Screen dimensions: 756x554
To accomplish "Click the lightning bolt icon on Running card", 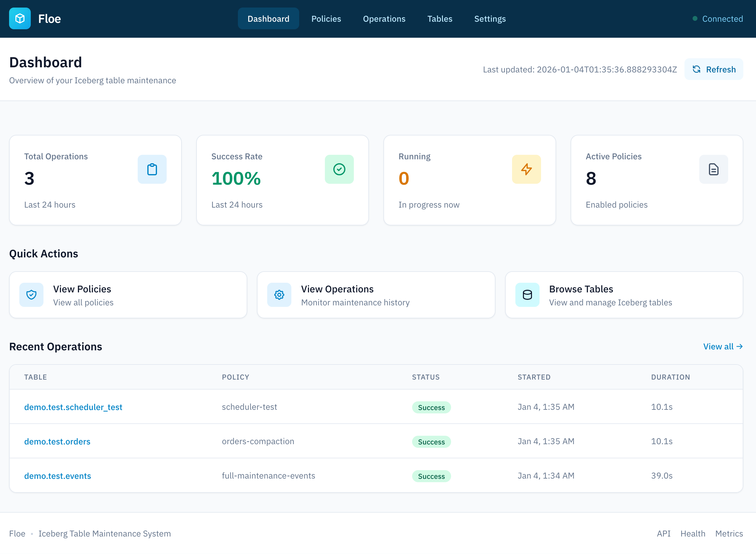I will pyautogui.click(x=526, y=169).
